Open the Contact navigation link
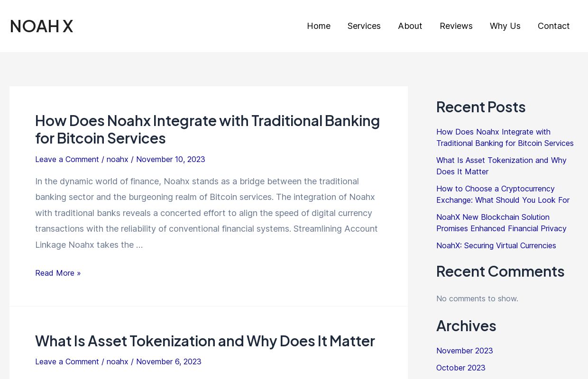The image size is (588, 379). click(x=553, y=26)
